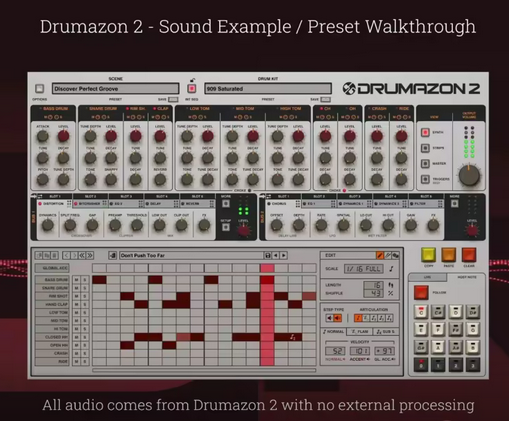Choose the last Articulation icon
Image resolution: width=509 pixels, height=421 pixels.
tap(389, 318)
